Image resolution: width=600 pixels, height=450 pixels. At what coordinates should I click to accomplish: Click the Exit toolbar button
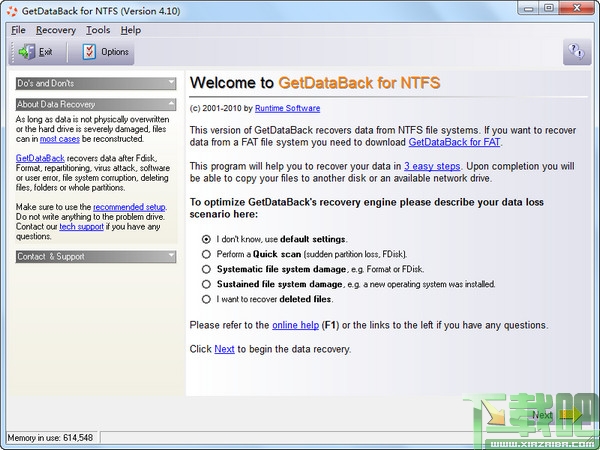point(36,52)
